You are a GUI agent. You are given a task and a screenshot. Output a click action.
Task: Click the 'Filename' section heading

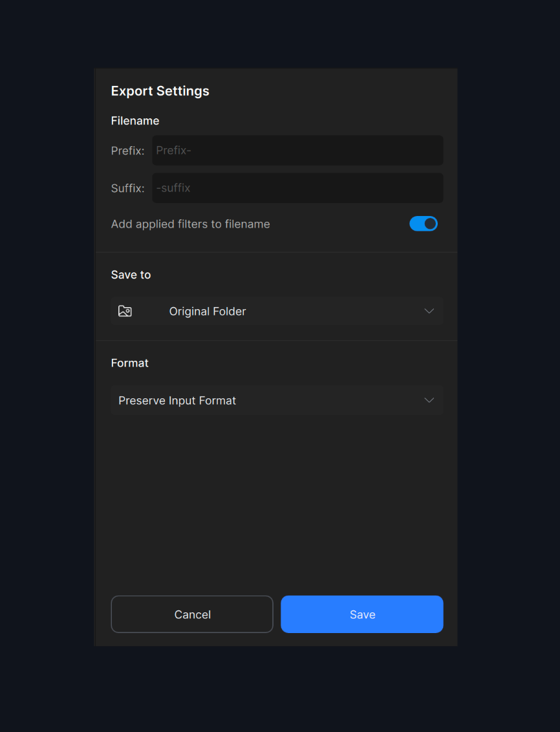point(135,120)
